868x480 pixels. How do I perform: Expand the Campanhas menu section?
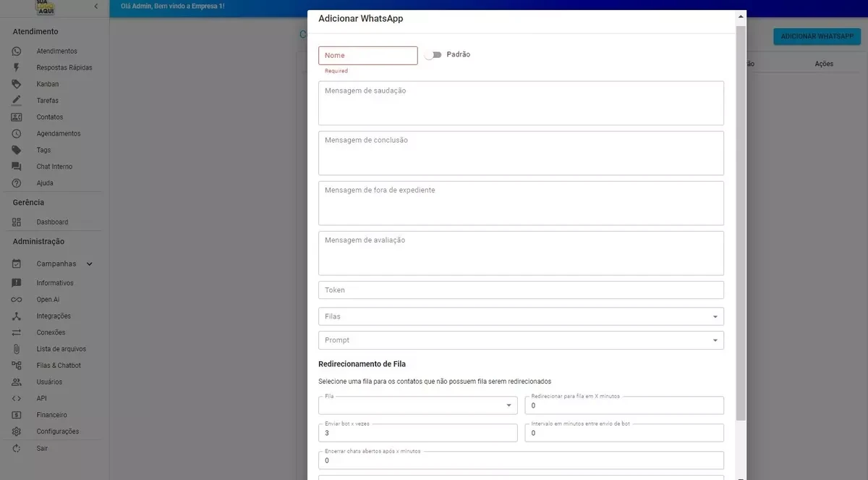coord(56,264)
